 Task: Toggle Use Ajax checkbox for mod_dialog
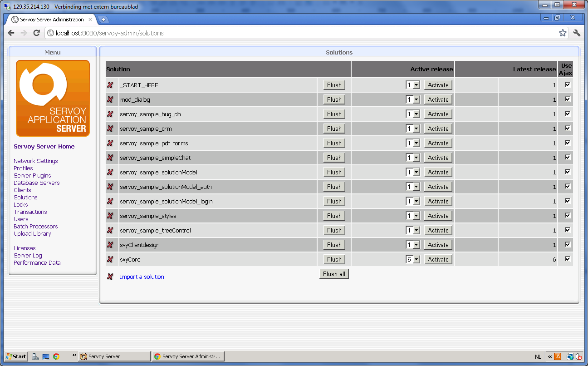click(x=568, y=99)
